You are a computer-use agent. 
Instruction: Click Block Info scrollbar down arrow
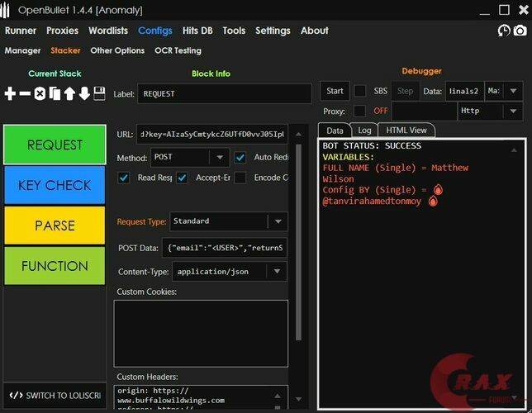[298, 399]
